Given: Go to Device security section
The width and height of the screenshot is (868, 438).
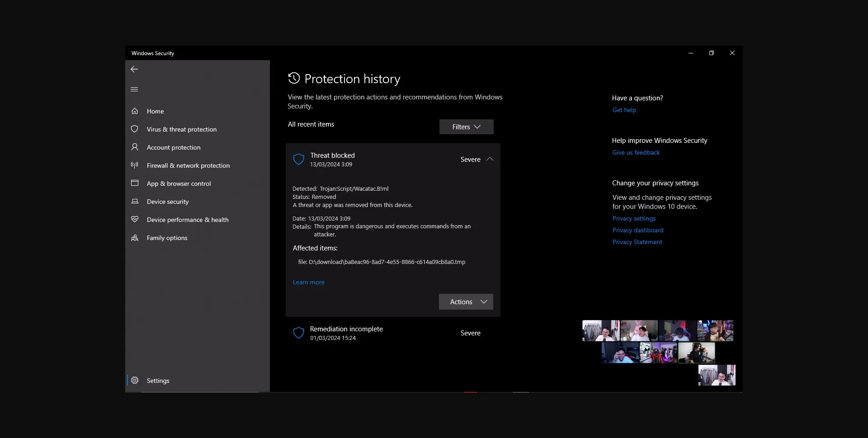Looking at the screenshot, I should click(168, 202).
